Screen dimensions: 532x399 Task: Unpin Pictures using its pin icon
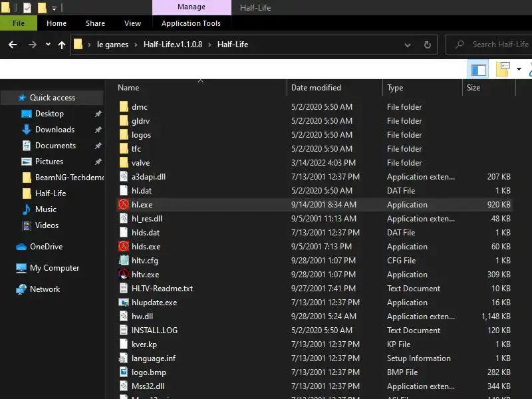[x=98, y=162]
